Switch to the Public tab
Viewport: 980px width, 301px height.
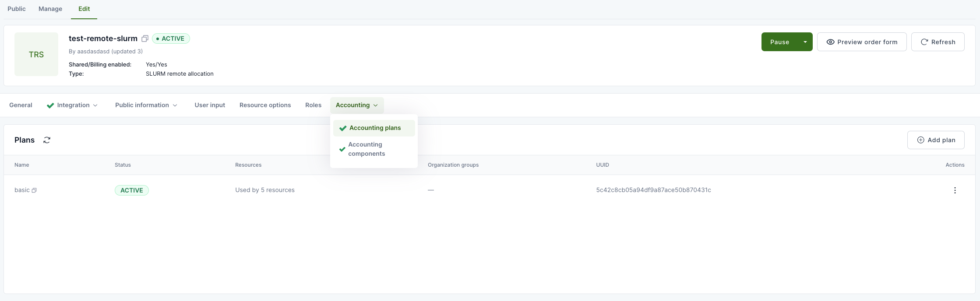[17, 9]
